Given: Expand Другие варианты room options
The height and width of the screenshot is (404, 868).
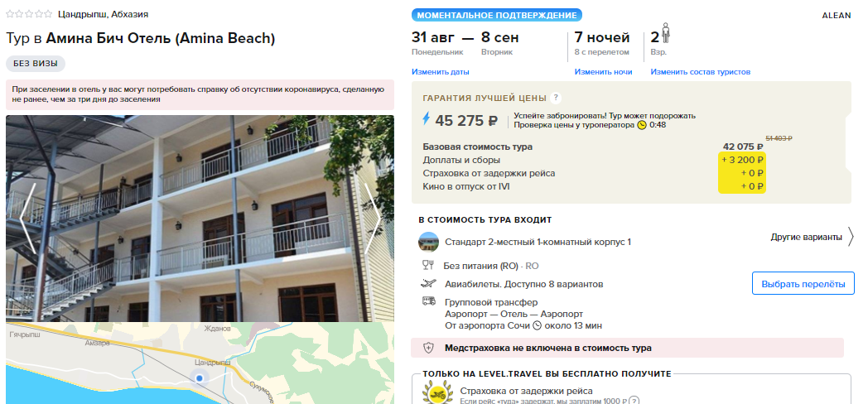Looking at the screenshot, I should click(812, 238).
